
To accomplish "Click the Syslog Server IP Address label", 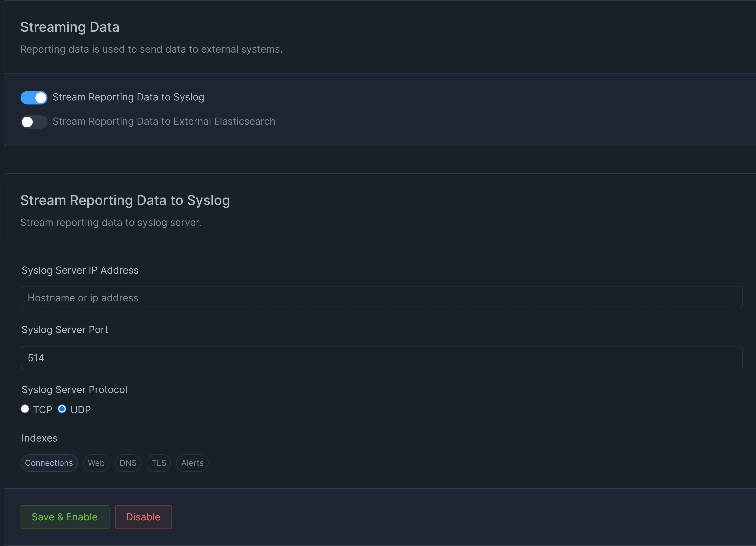I will [x=80, y=270].
